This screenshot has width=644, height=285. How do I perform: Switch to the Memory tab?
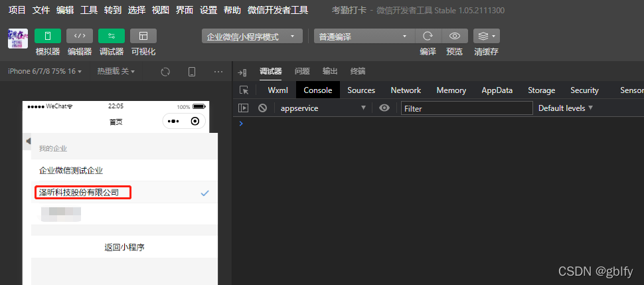point(451,90)
